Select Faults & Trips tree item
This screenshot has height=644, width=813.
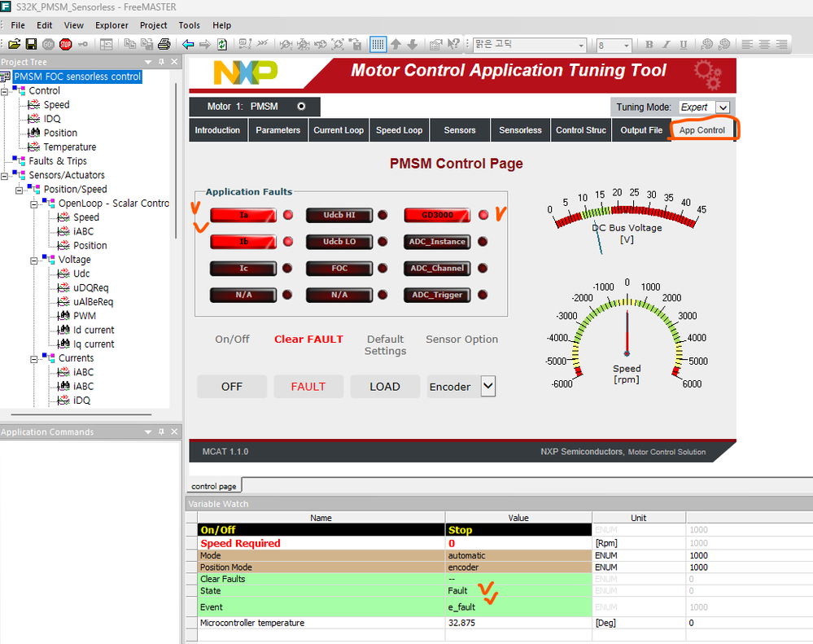58,160
